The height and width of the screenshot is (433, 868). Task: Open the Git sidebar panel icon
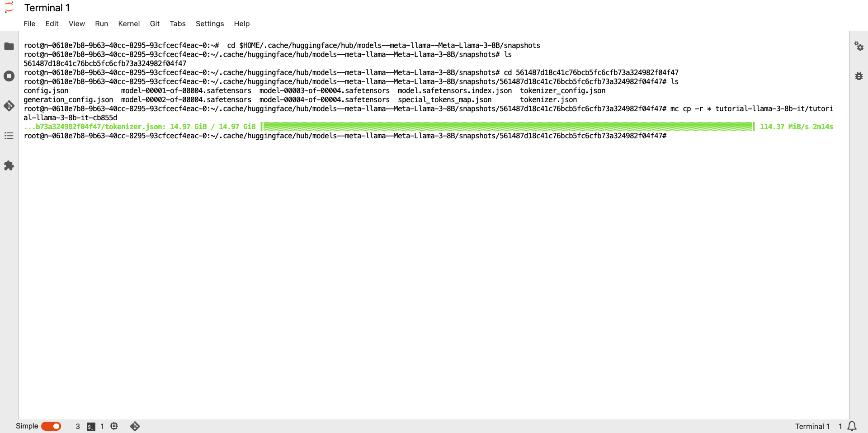[x=9, y=106]
